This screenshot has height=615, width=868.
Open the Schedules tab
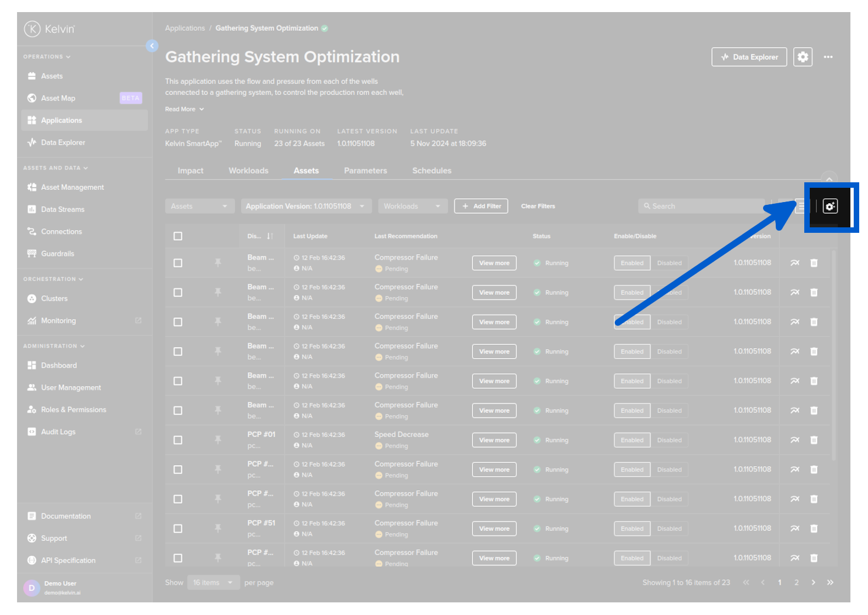432,171
